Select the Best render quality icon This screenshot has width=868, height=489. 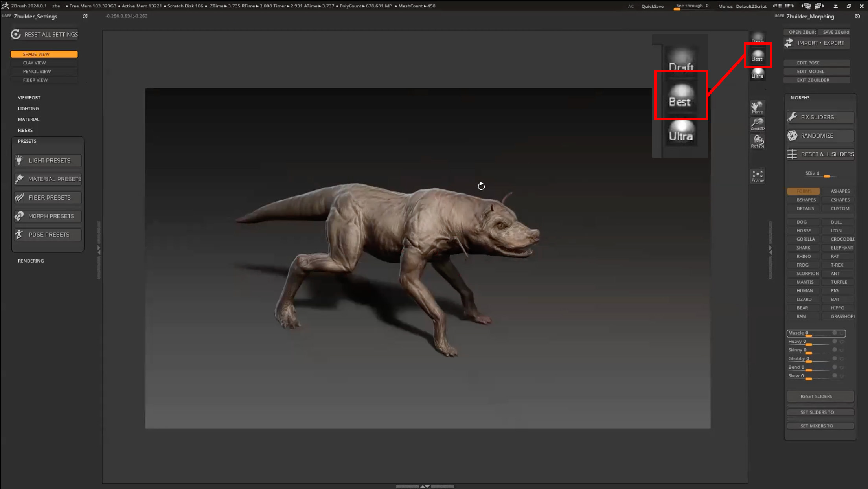pos(757,56)
